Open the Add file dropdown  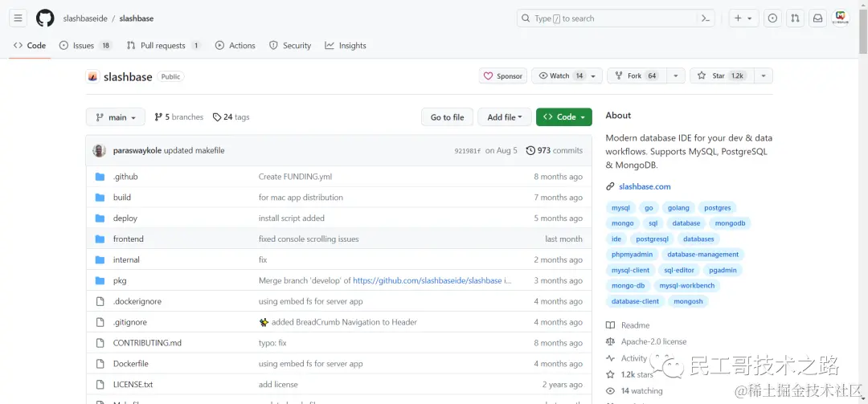(x=504, y=117)
